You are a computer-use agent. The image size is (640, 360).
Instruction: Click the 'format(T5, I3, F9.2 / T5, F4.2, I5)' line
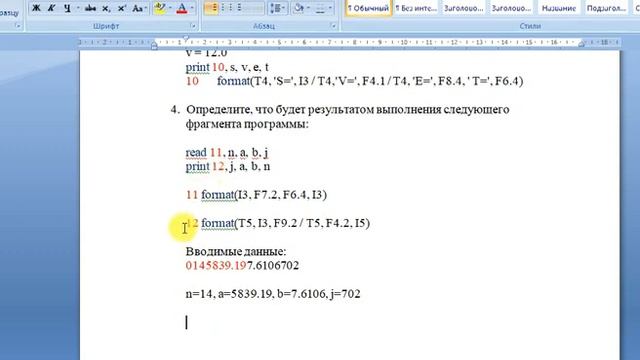[x=285, y=223]
